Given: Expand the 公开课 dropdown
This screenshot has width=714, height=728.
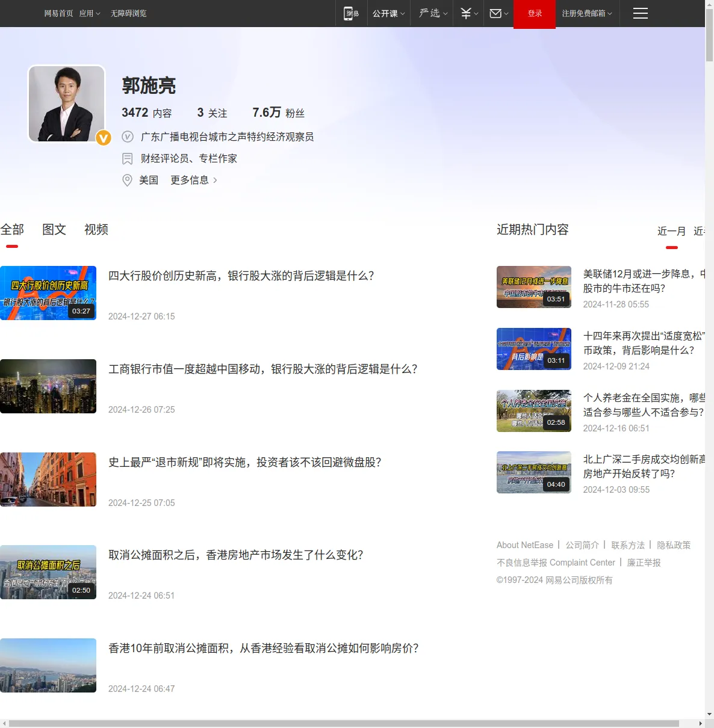Looking at the screenshot, I should point(388,13).
